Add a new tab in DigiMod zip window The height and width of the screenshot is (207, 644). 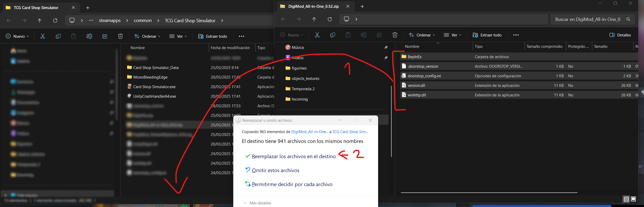tap(362, 6)
